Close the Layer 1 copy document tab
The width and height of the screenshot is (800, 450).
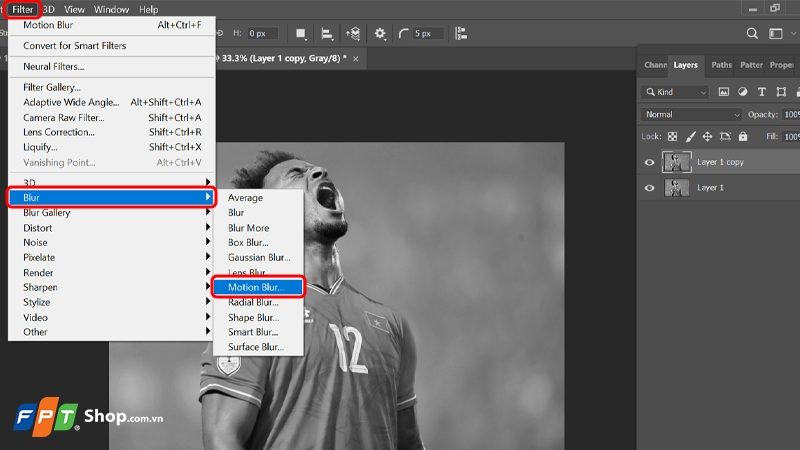tap(357, 59)
